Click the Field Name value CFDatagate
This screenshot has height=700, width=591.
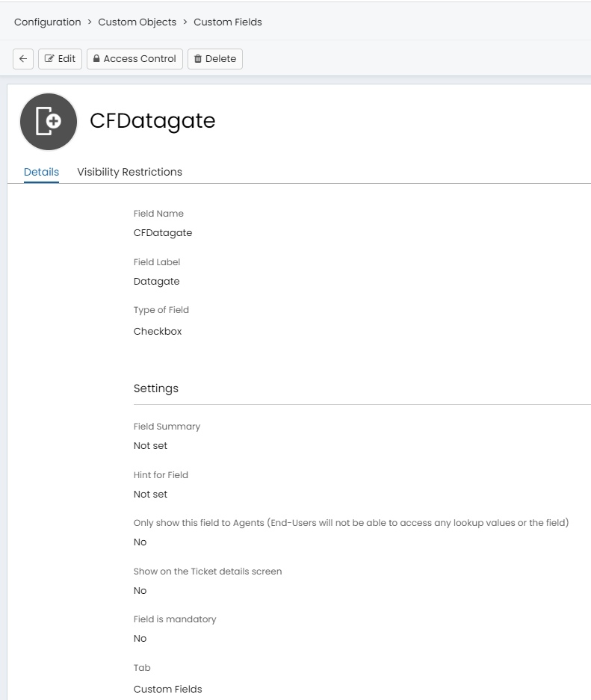(162, 233)
